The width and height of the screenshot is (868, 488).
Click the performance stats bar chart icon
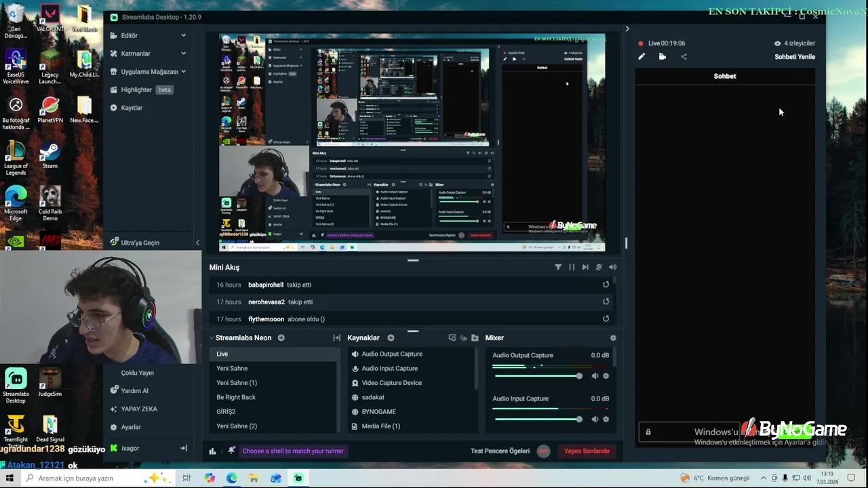[x=212, y=451]
